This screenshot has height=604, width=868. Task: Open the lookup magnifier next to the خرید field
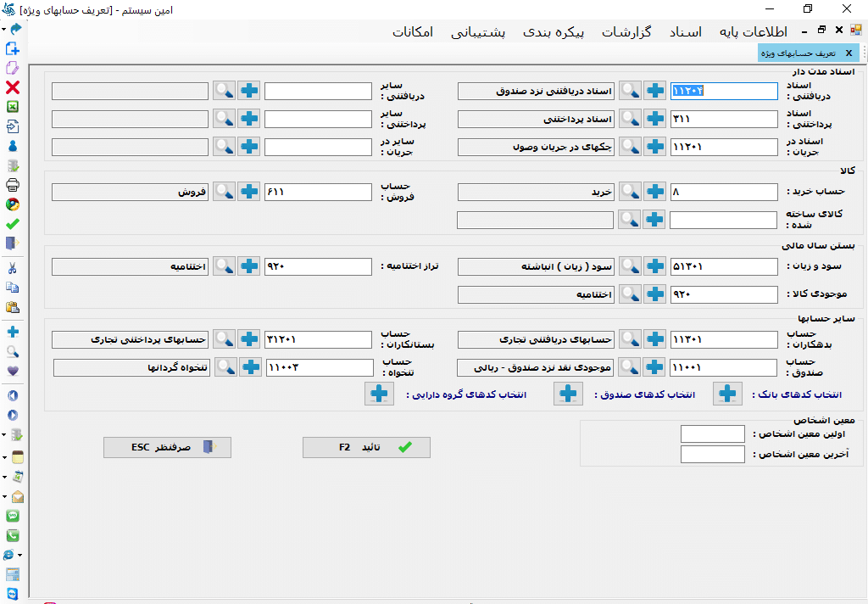click(630, 192)
